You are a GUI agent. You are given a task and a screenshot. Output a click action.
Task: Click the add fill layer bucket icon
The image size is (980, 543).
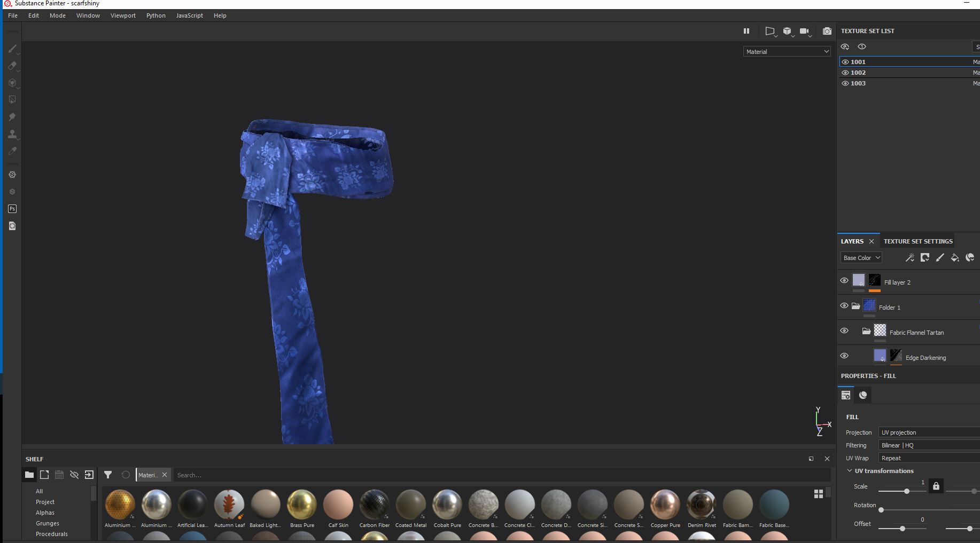point(955,258)
